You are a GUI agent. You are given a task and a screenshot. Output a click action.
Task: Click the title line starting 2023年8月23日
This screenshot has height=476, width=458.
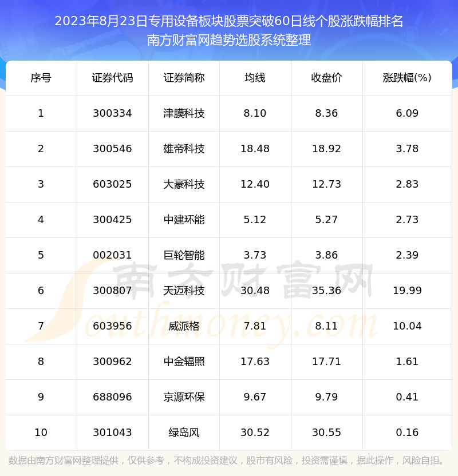tap(229, 21)
